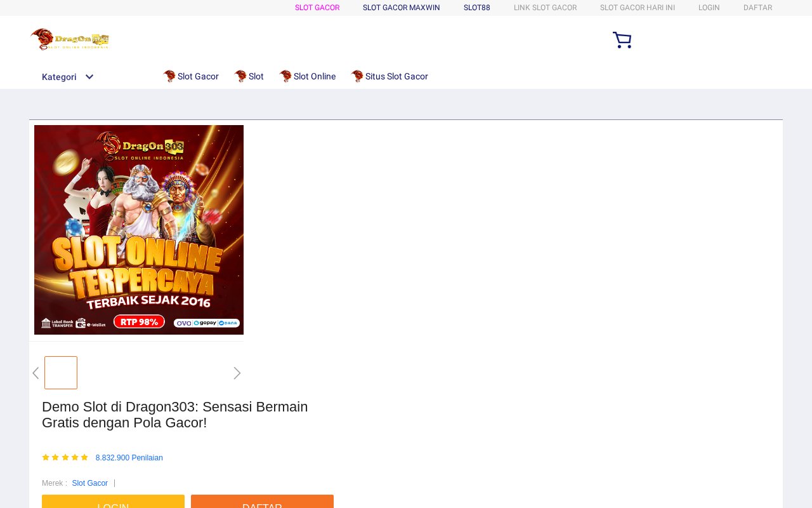This screenshot has width=812, height=508.
Task: Click LOGIN in the top bar
Action: pos(709,8)
